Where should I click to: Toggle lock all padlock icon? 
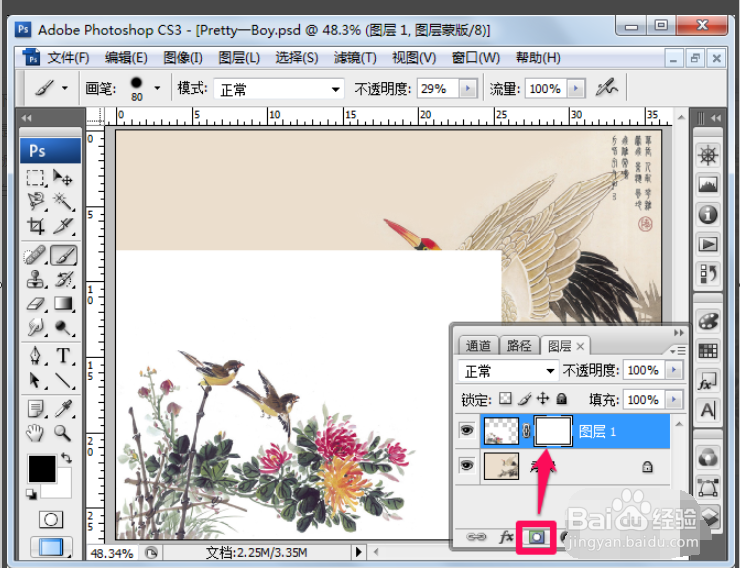pyautogui.click(x=561, y=399)
